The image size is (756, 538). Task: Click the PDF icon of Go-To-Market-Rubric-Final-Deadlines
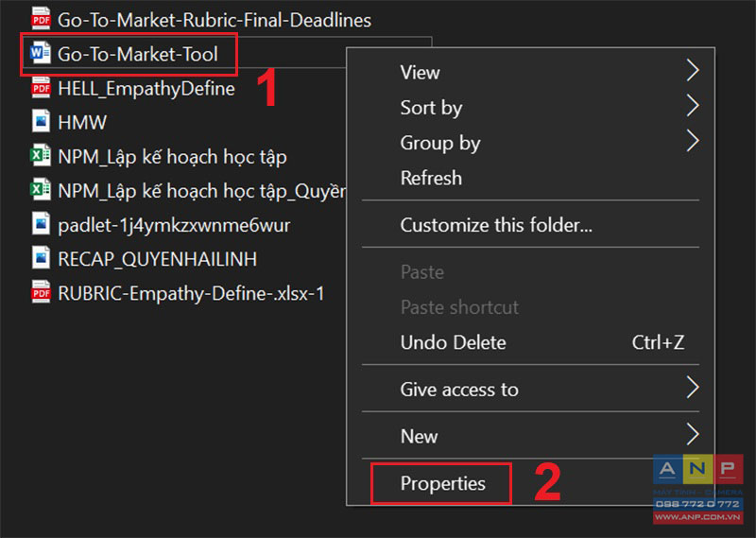pyautogui.click(x=41, y=19)
